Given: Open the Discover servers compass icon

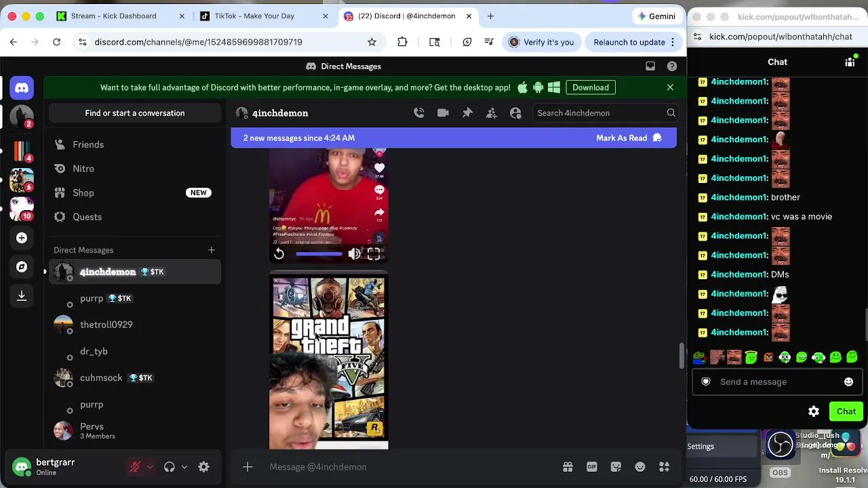Looking at the screenshot, I should [x=22, y=267].
